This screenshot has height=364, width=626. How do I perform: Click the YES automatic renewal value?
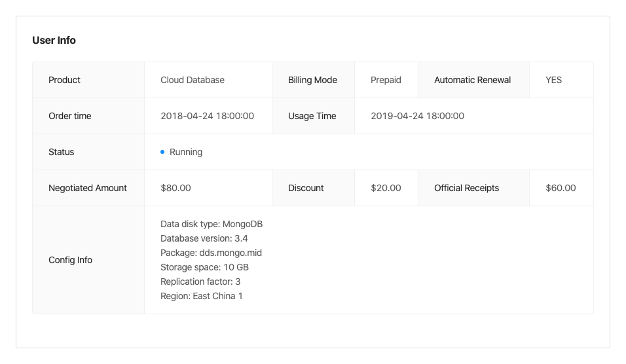pyautogui.click(x=553, y=80)
